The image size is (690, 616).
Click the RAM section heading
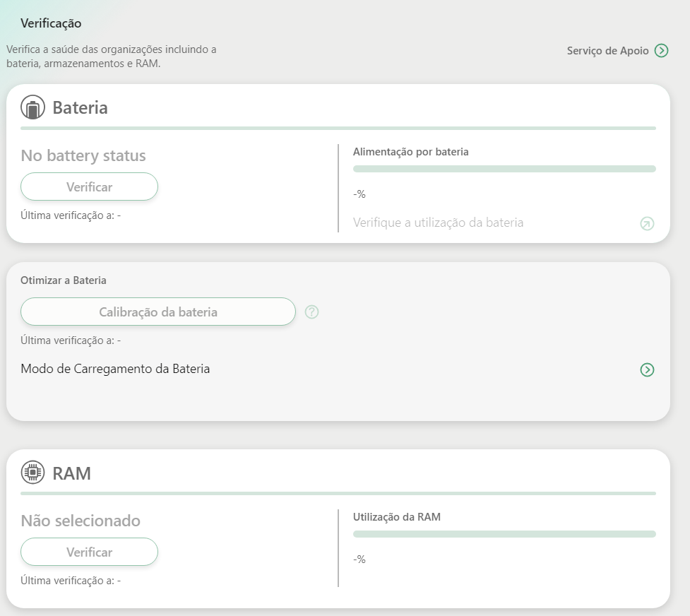coord(72,473)
